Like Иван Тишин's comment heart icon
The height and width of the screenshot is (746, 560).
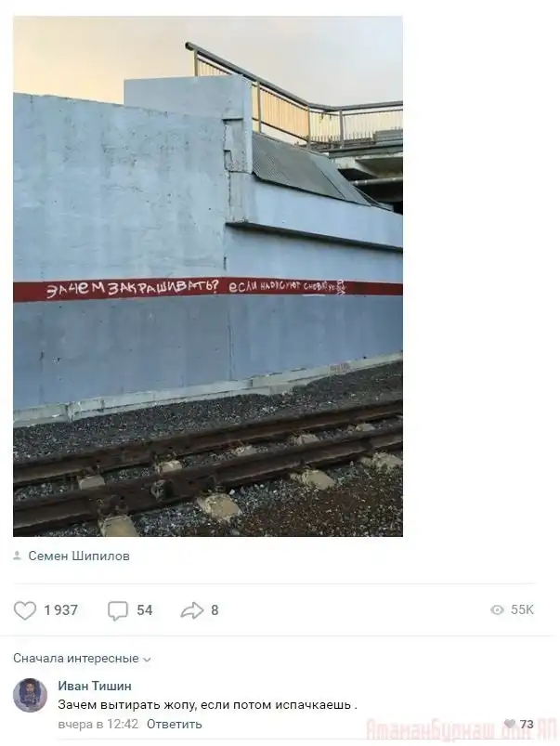coord(510,724)
